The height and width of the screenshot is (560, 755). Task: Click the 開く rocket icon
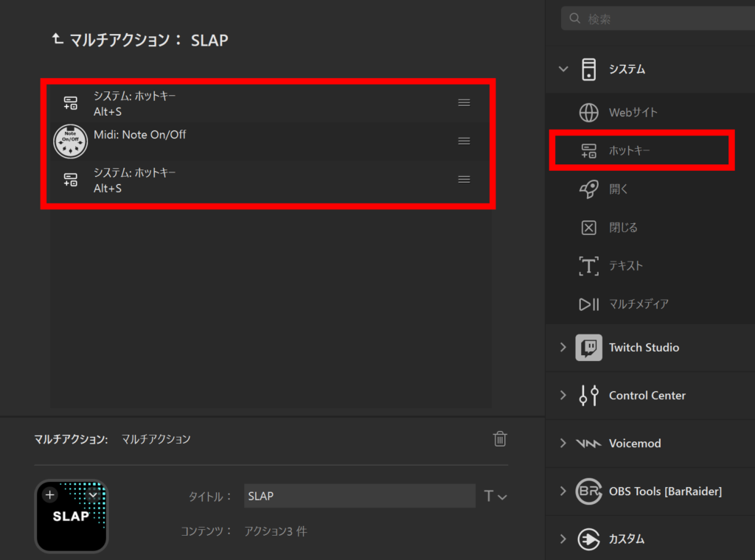click(x=588, y=189)
